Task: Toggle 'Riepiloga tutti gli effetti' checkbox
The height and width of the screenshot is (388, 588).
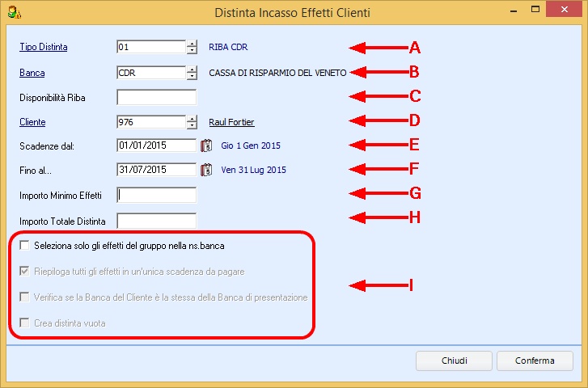Action: pyautogui.click(x=25, y=271)
